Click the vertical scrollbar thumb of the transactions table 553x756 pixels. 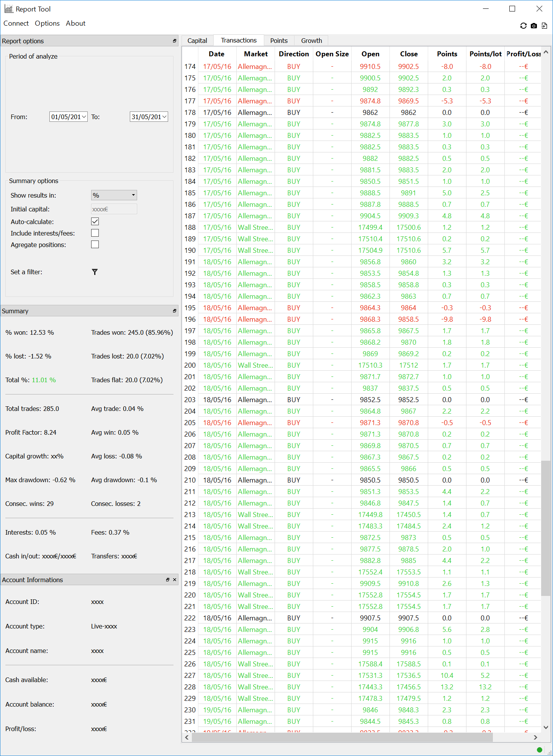[x=546, y=528]
